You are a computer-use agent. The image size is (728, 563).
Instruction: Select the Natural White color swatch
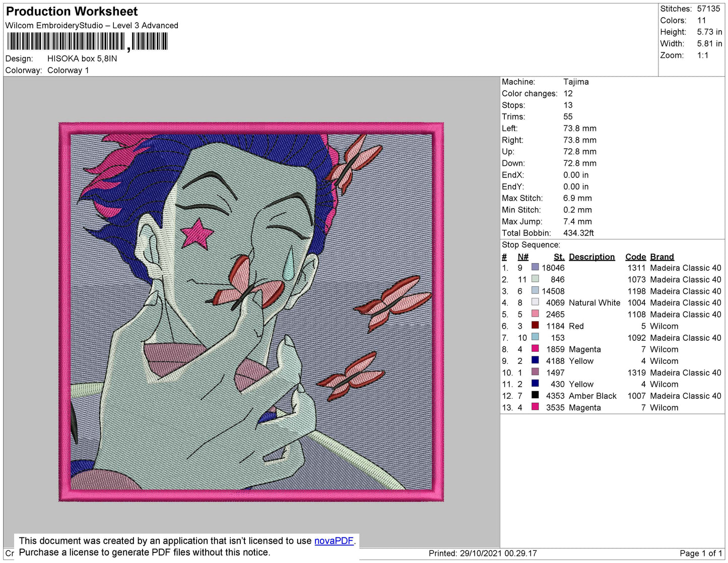[x=535, y=302]
